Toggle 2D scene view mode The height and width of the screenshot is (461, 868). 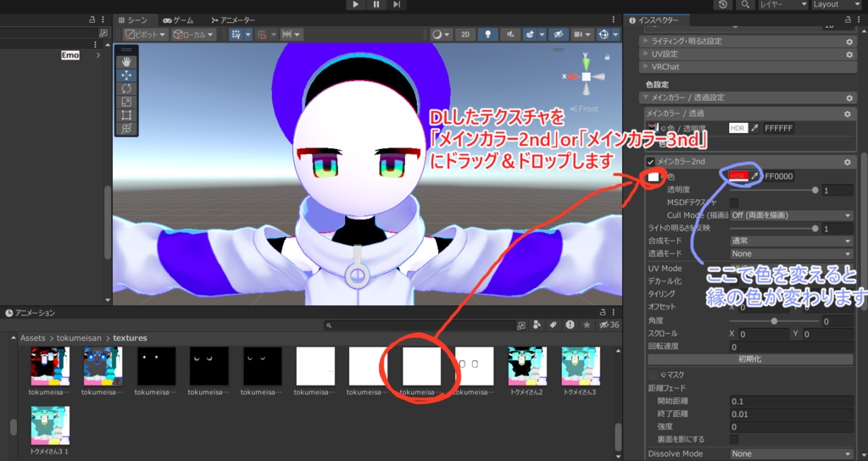coord(465,34)
